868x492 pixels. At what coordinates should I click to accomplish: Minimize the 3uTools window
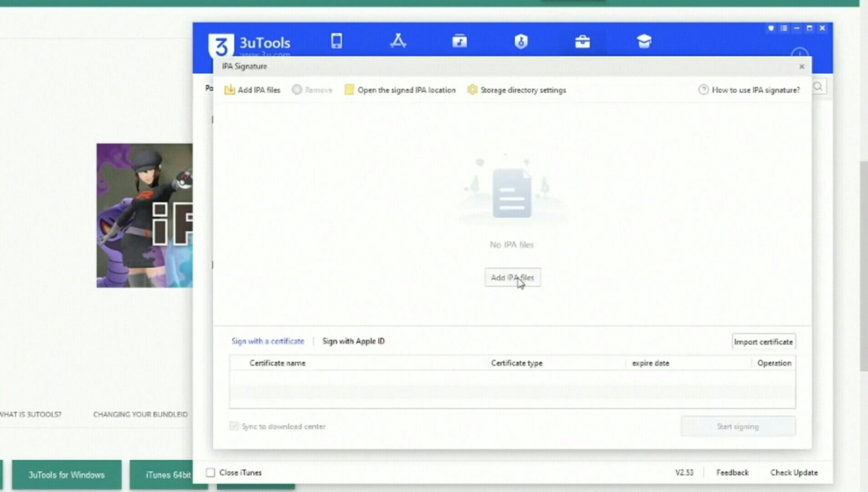pos(797,28)
